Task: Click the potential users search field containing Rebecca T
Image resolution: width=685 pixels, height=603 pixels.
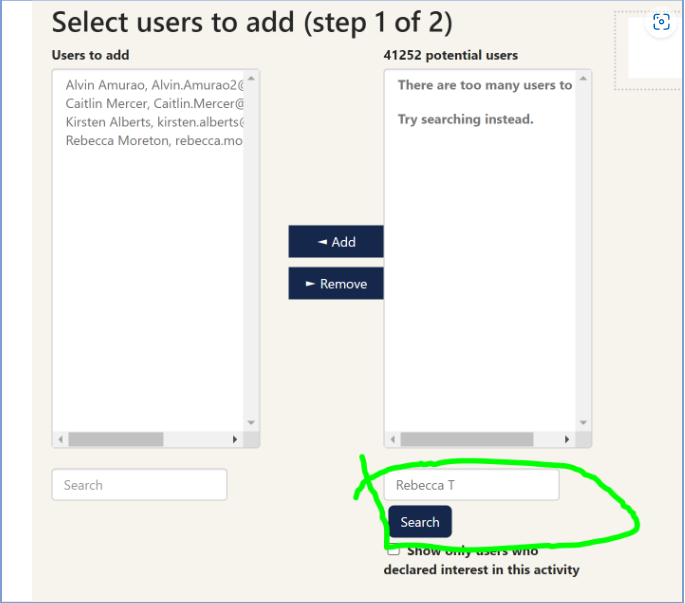Action: pyautogui.click(x=471, y=486)
